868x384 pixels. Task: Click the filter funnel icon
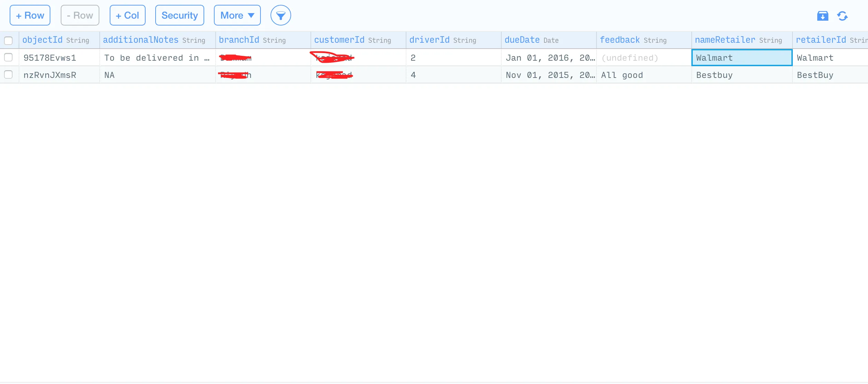pyautogui.click(x=280, y=16)
